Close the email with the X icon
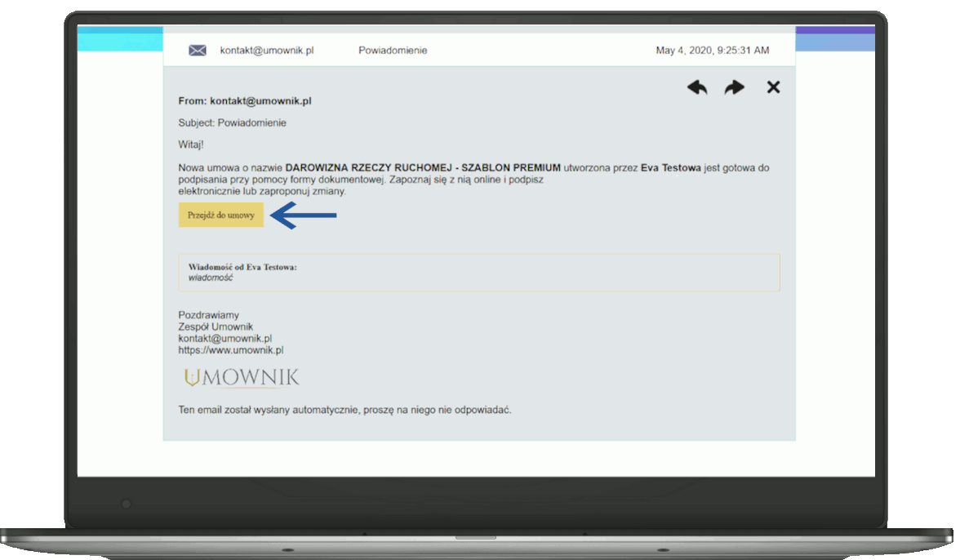Viewport: 960px width, 560px height. (773, 87)
